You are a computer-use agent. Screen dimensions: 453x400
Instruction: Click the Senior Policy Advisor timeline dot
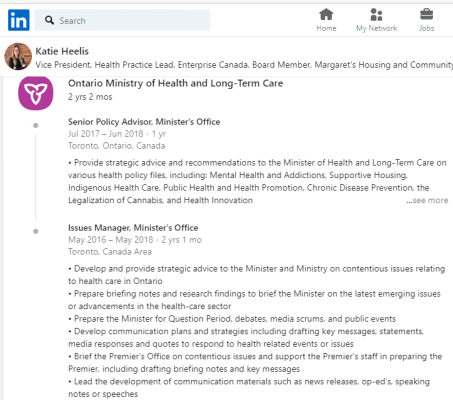click(x=36, y=125)
